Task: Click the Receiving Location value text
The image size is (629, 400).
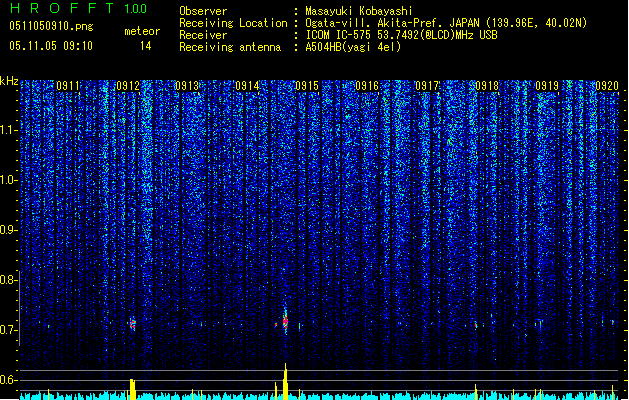Action: click(x=446, y=23)
